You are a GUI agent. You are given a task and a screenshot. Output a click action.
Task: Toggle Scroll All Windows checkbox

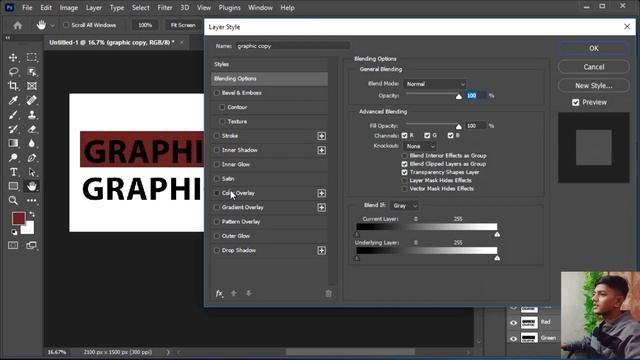tap(66, 25)
